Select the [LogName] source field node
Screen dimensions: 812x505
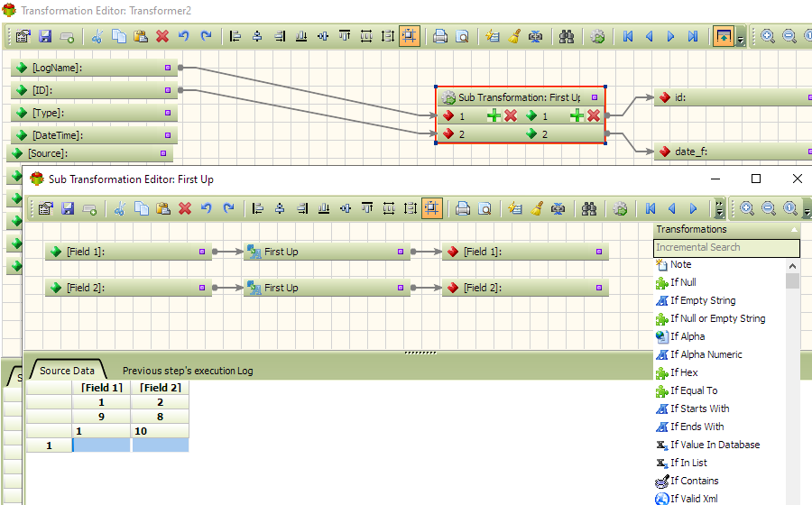click(x=94, y=68)
